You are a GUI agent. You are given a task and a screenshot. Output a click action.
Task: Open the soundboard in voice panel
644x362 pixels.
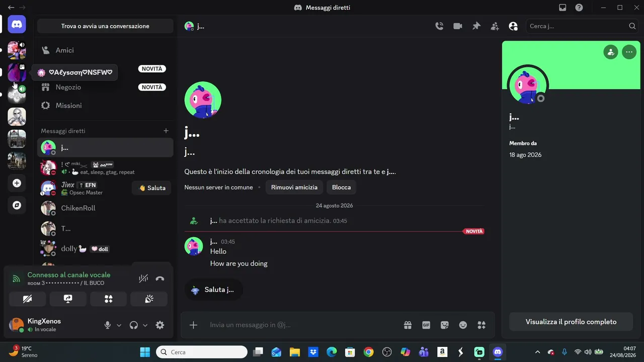(x=149, y=299)
